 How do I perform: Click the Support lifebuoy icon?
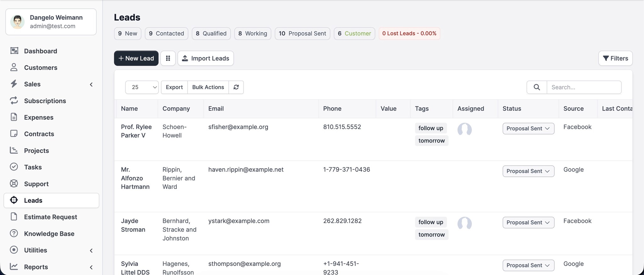(14, 184)
